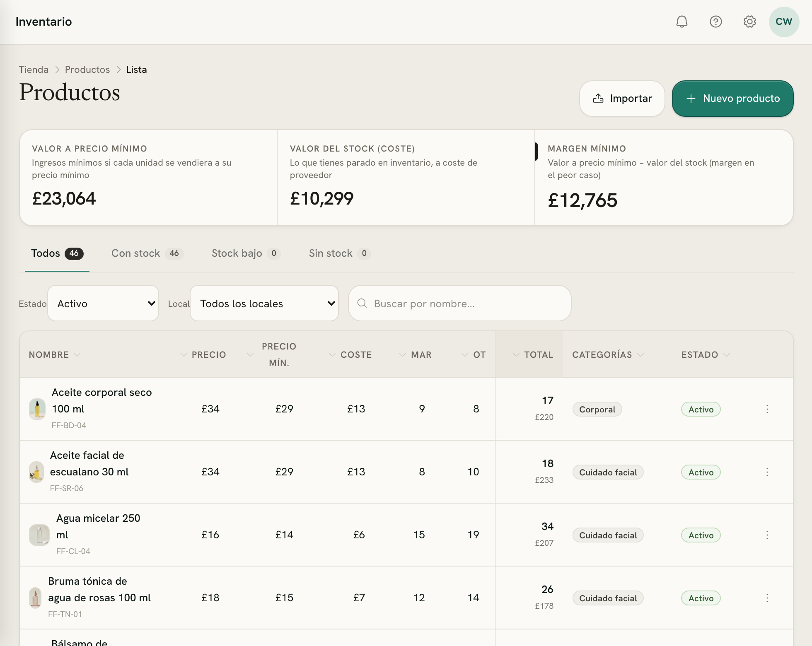Open the CW user avatar menu

coord(784,22)
